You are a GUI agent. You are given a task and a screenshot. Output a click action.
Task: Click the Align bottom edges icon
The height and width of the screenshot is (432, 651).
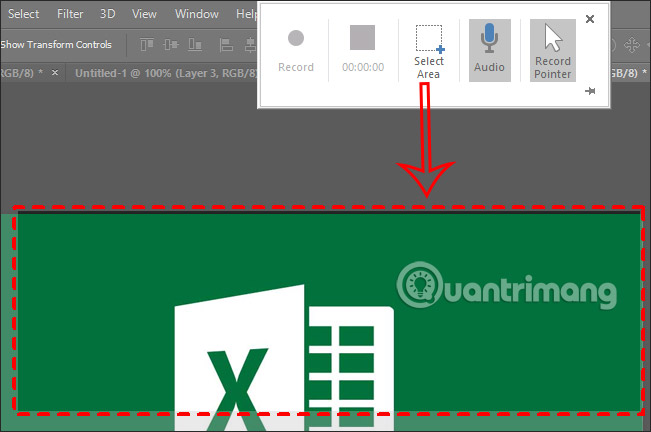195,44
